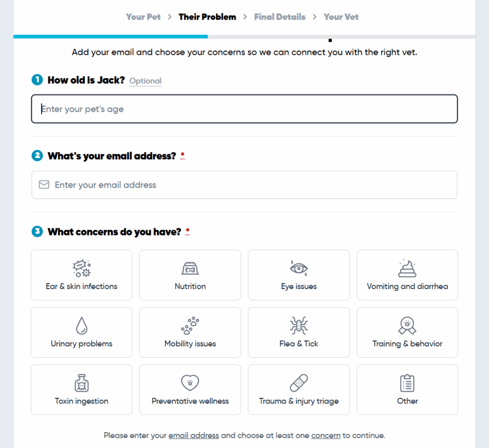Open the Final Details step
Image resolution: width=489 pixels, height=448 pixels.
point(279,17)
